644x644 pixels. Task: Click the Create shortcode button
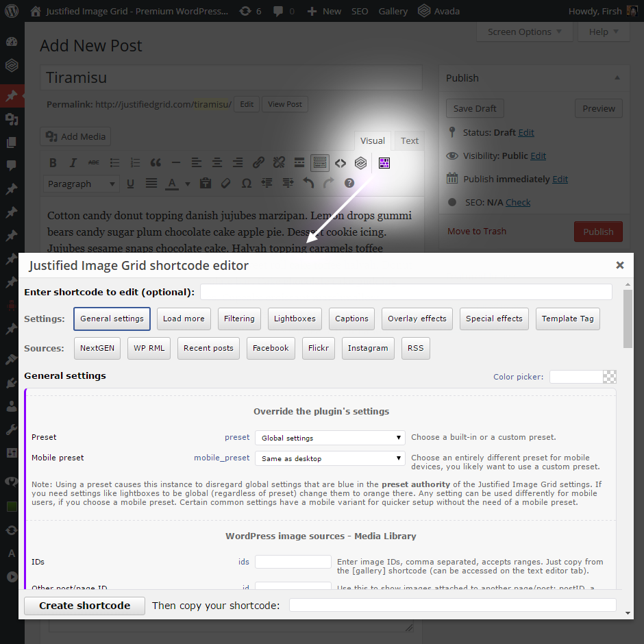tap(84, 606)
